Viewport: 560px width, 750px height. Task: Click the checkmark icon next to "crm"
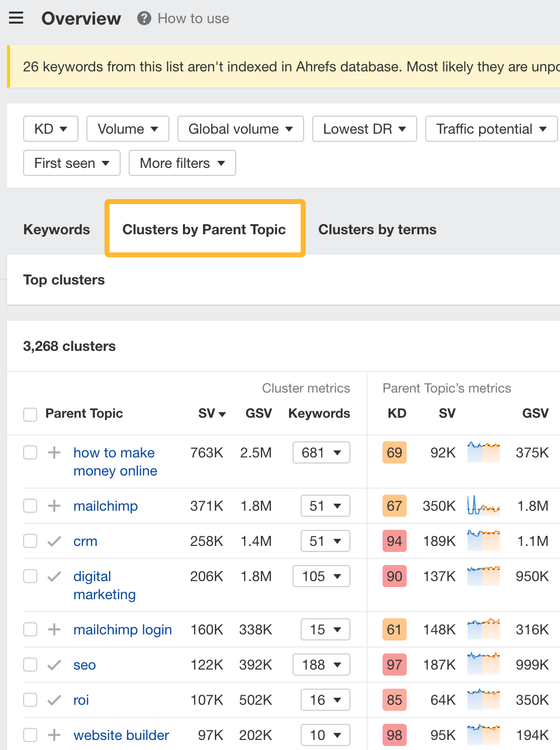tap(53, 541)
